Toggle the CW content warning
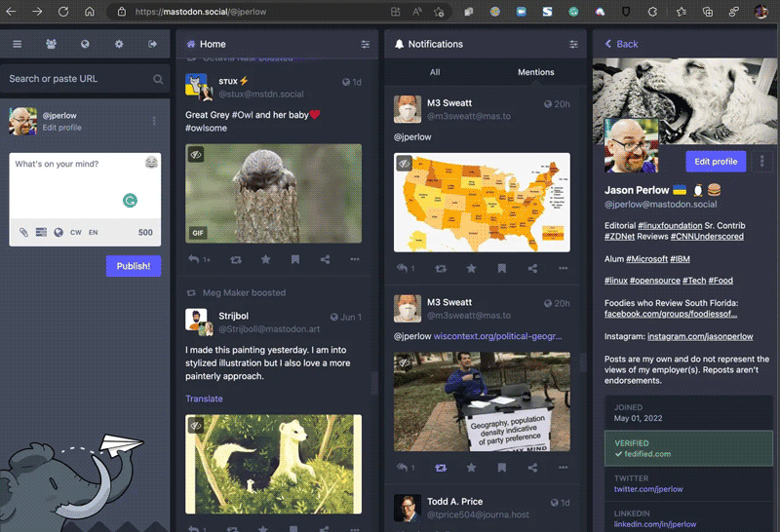Image resolution: width=780 pixels, height=532 pixels. tap(76, 232)
